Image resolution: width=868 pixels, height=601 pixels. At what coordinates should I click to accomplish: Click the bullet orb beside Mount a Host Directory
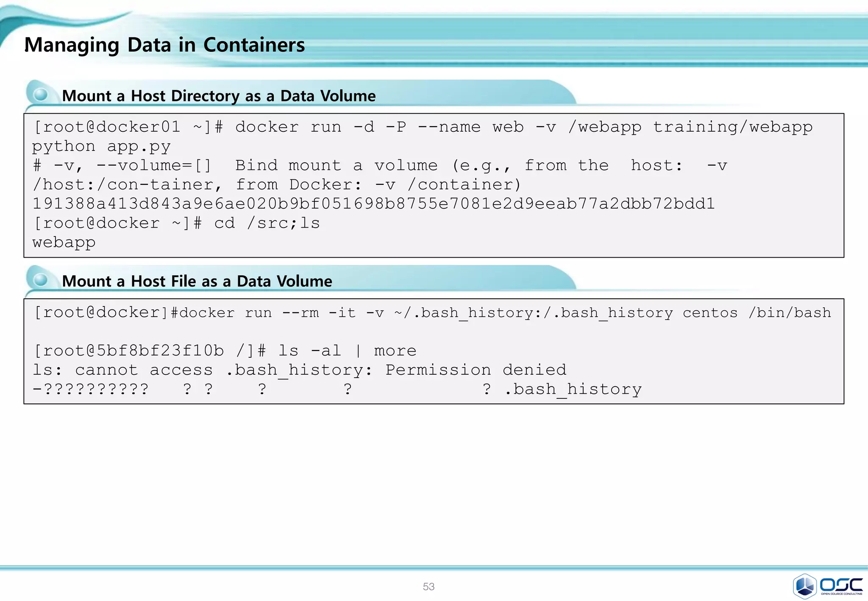coord(41,94)
